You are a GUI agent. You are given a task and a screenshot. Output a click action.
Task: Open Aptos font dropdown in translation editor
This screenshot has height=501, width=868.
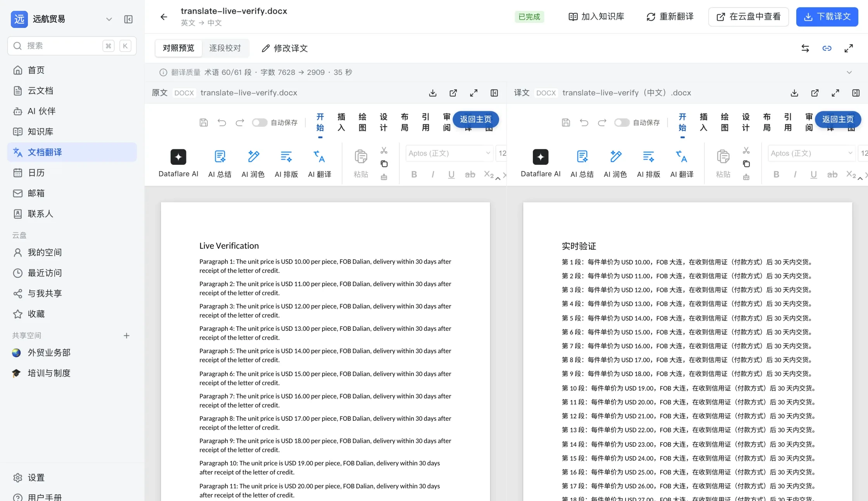point(811,153)
